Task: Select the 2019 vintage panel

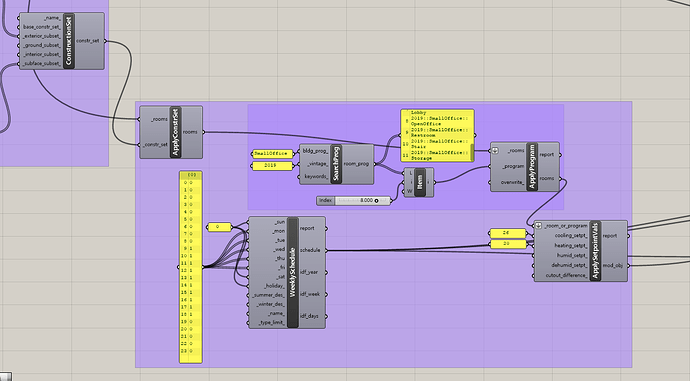Action: coord(273,166)
